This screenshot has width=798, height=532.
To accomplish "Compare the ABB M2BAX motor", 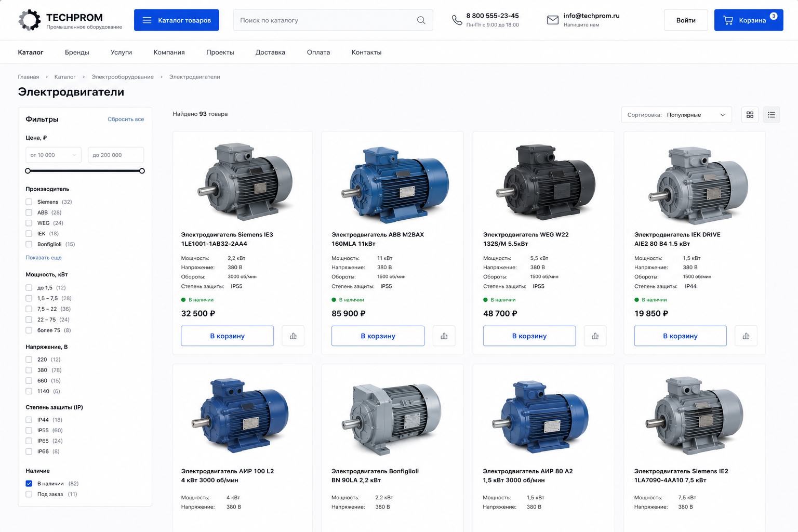I will [x=444, y=336].
